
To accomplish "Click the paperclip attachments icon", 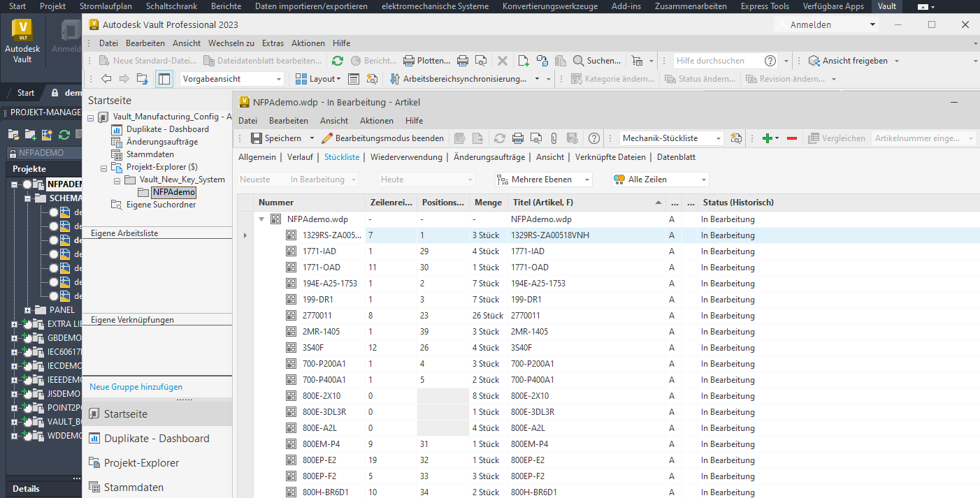I will coord(553,138).
